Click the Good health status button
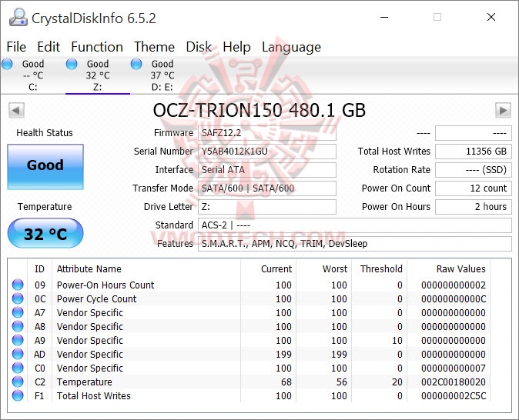519x420 pixels. (x=45, y=167)
